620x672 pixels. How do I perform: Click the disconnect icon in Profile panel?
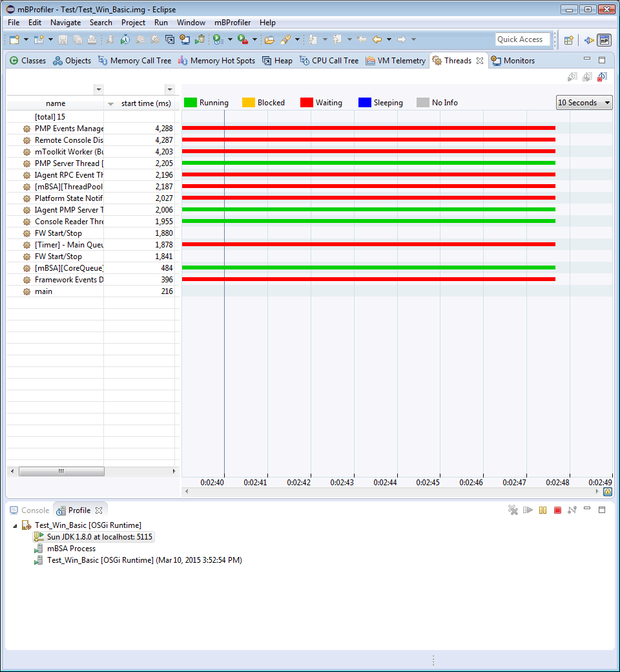(x=572, y=510)
